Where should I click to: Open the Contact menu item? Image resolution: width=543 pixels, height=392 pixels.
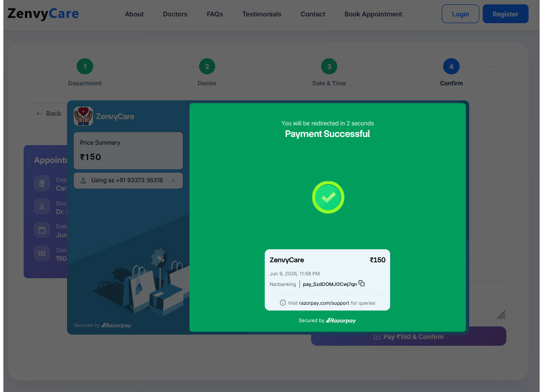pos(312,14)
